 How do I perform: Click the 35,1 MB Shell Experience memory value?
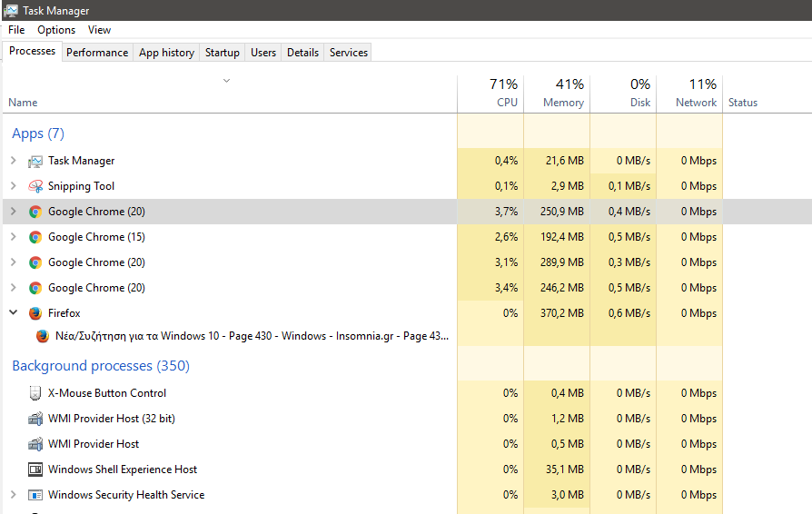564,470
